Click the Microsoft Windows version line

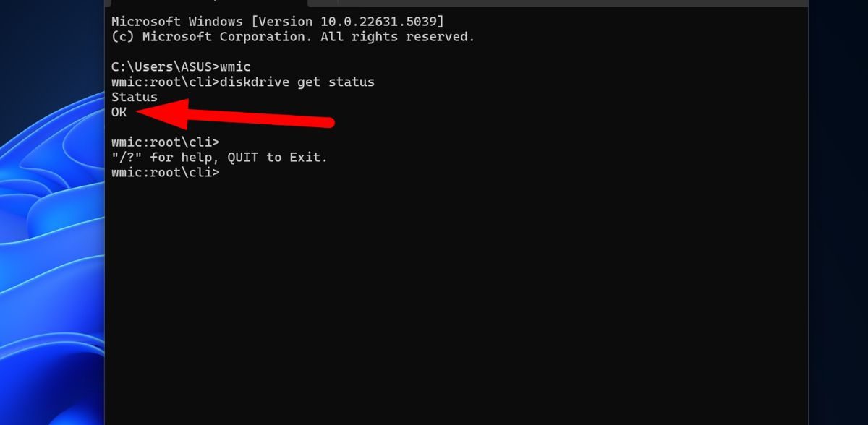tap(278, 22)
